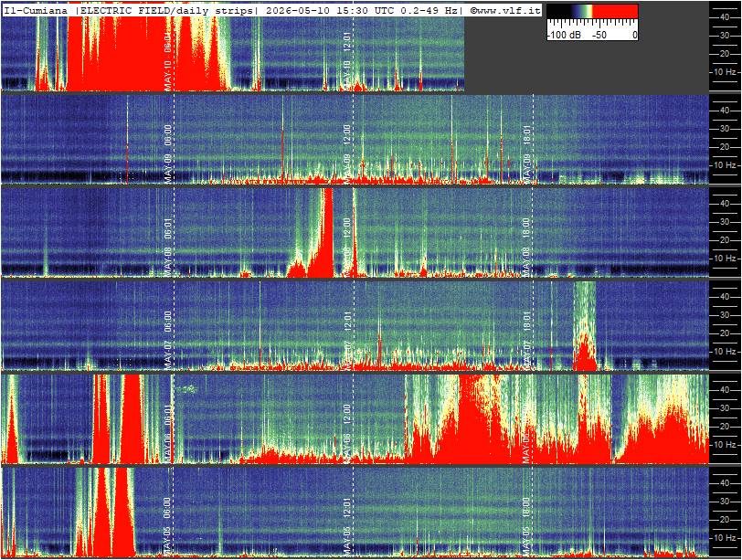Click the '20' axis label of the MAY-08 strip
Viewport: 742px width, 560px height.
724,240
